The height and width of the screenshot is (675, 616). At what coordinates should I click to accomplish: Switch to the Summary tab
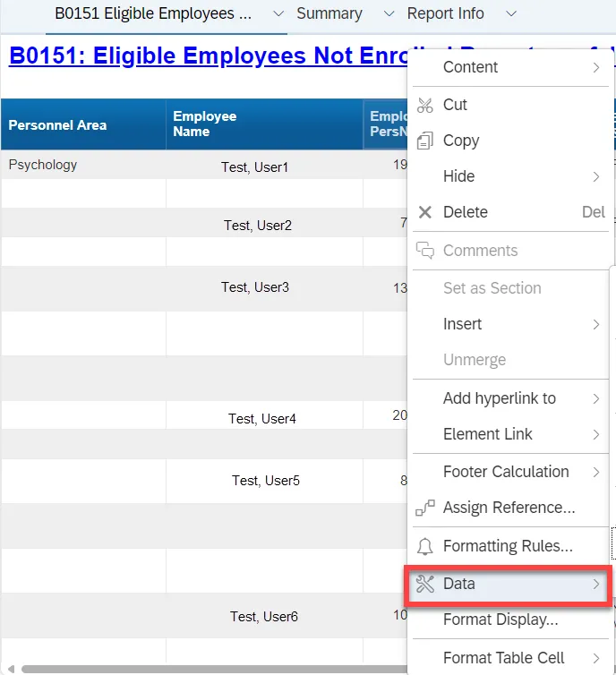click(x=329, y=14)
